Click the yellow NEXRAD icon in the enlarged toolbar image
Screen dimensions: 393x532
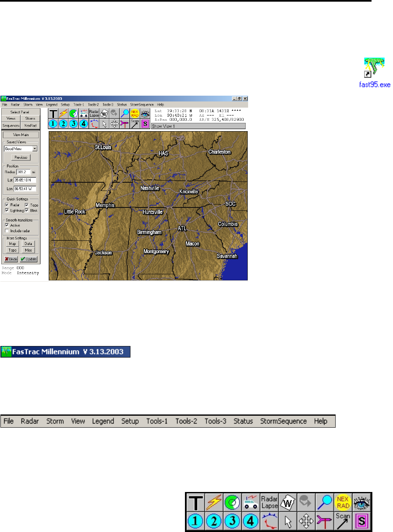[x=343, y=503]
